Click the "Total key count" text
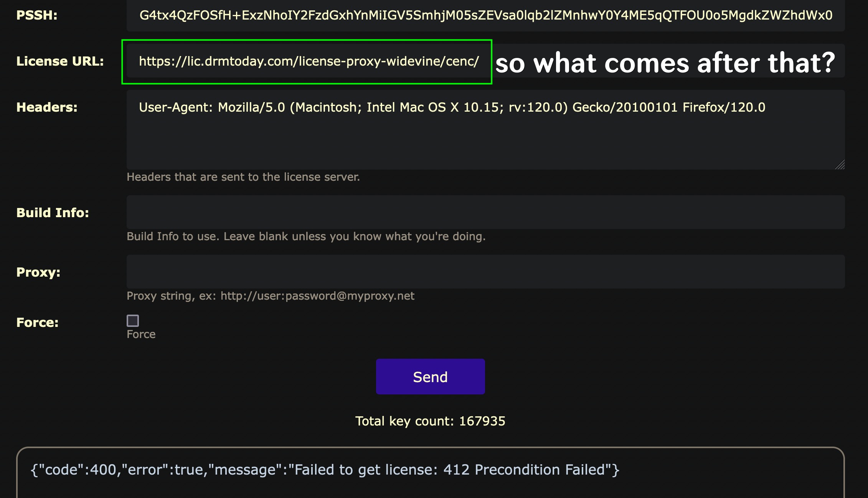The height and width of the screenshot is (498, 868). [x=430, y=421]
